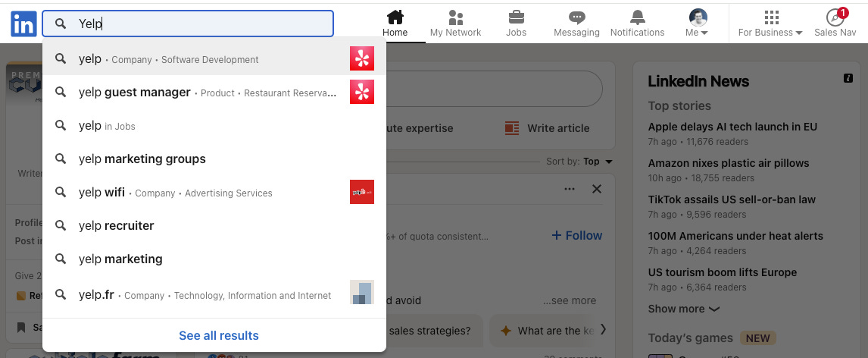The height and width of the screenshot is (358, 868).
Task: Click the Write article icon
Action: [512, 128]
